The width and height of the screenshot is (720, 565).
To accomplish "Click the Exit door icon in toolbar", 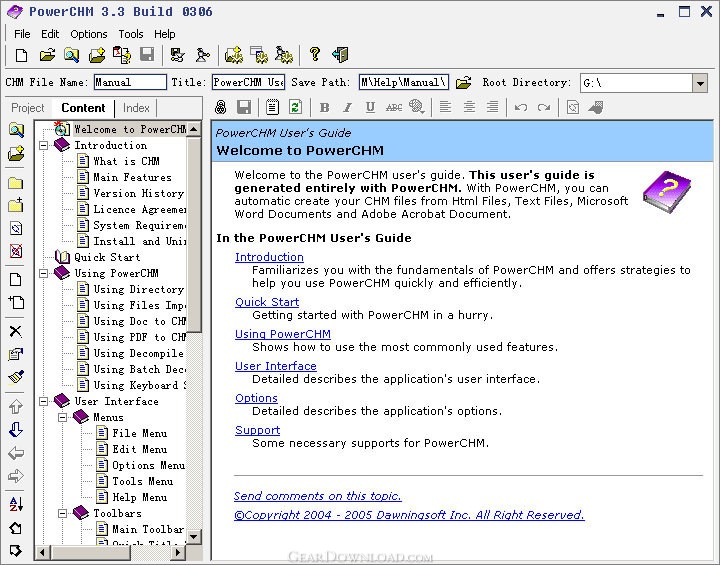I will coord(340,55).
